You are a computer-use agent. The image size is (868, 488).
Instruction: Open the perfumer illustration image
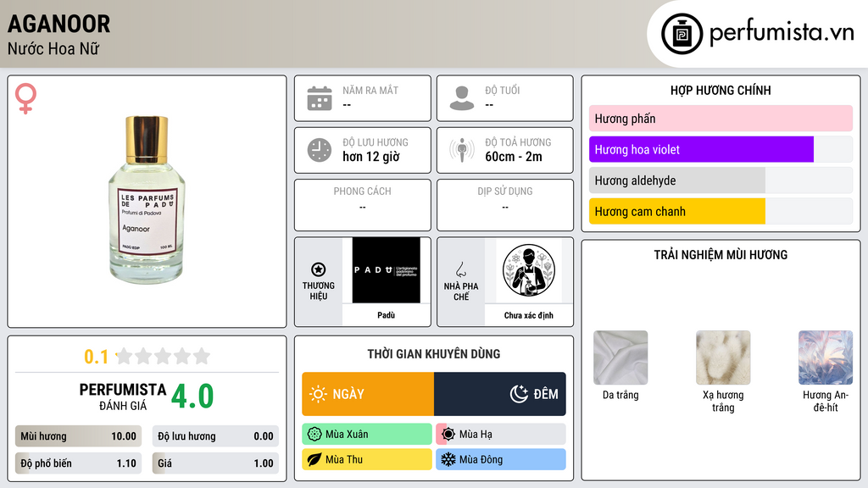[529, 270]
